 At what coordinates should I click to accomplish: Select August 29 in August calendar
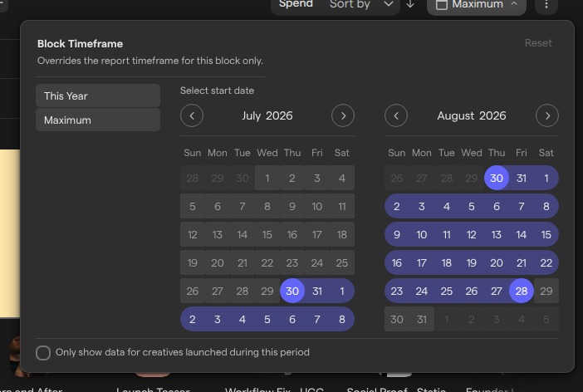click(546, 291)
